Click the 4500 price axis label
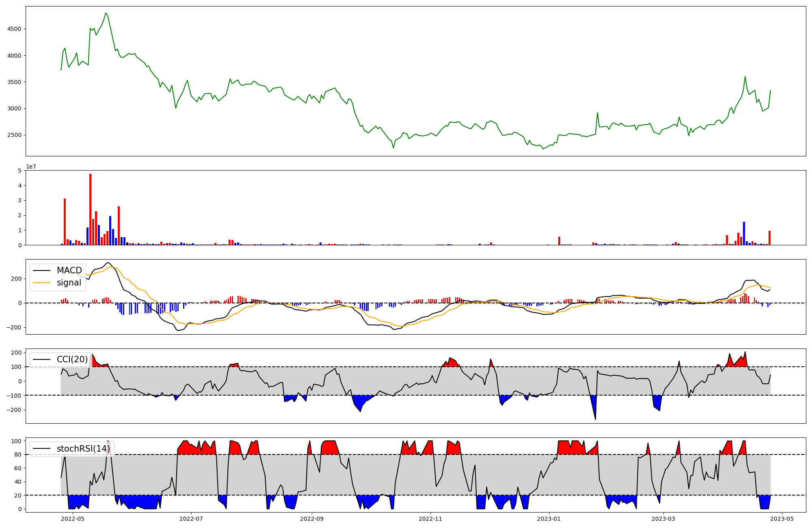The width and height of the screenshot is (812, 528). pyautogui.click(x=14, y=29)
